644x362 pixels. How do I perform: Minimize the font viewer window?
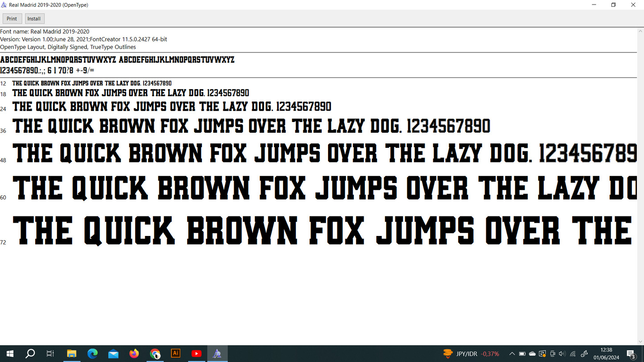[x=594, y=5]
